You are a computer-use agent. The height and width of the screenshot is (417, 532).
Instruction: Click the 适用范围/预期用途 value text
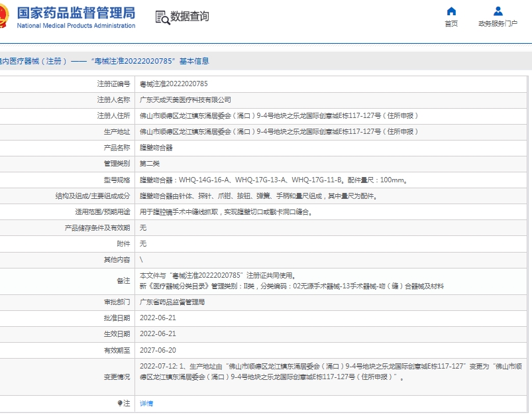click(x=226, y=212)
